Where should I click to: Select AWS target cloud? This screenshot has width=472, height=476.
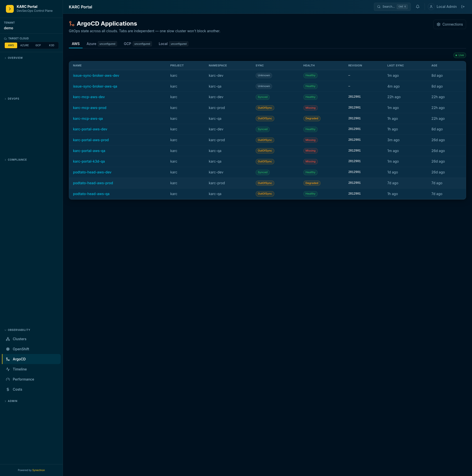(x=11, y=45)
